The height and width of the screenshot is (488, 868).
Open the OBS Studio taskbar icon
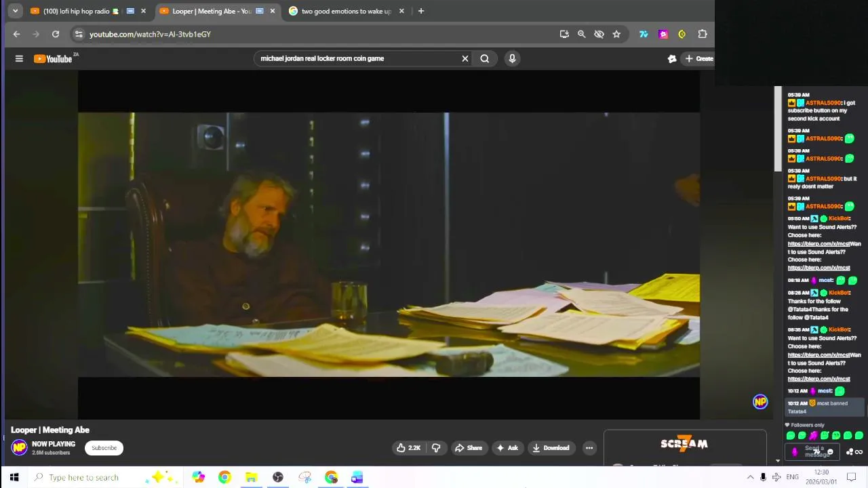coord(278,477)
